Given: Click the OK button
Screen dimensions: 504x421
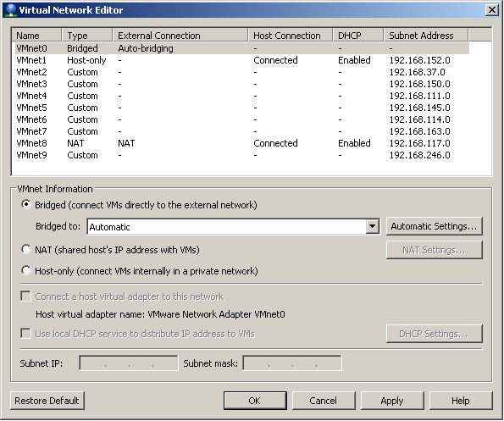Looking at the screenshot, I should click(x=255, y=401).
